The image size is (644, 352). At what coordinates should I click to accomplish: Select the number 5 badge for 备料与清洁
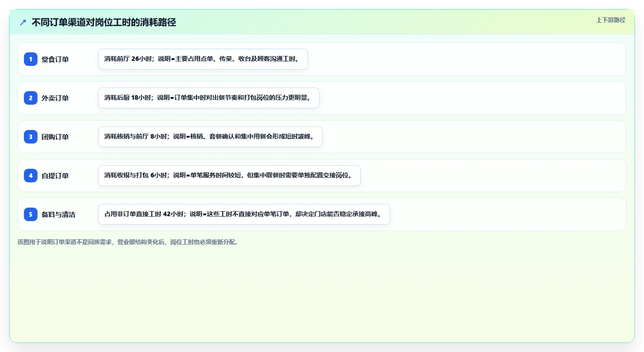31,214
